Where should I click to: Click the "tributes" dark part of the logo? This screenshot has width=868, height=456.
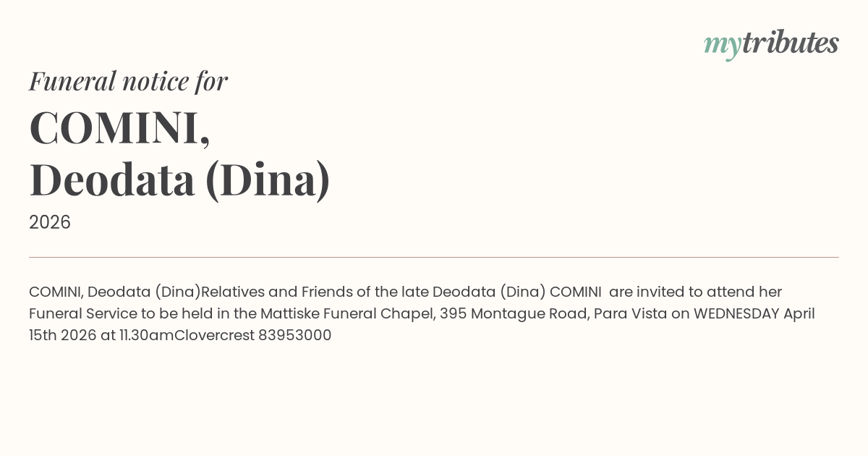791,43
